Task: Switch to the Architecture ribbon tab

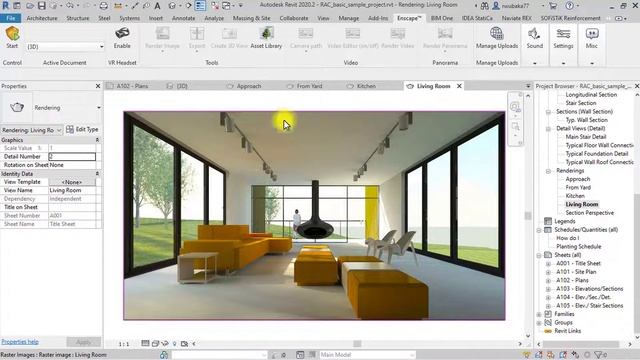Action: tap(42, 18)
